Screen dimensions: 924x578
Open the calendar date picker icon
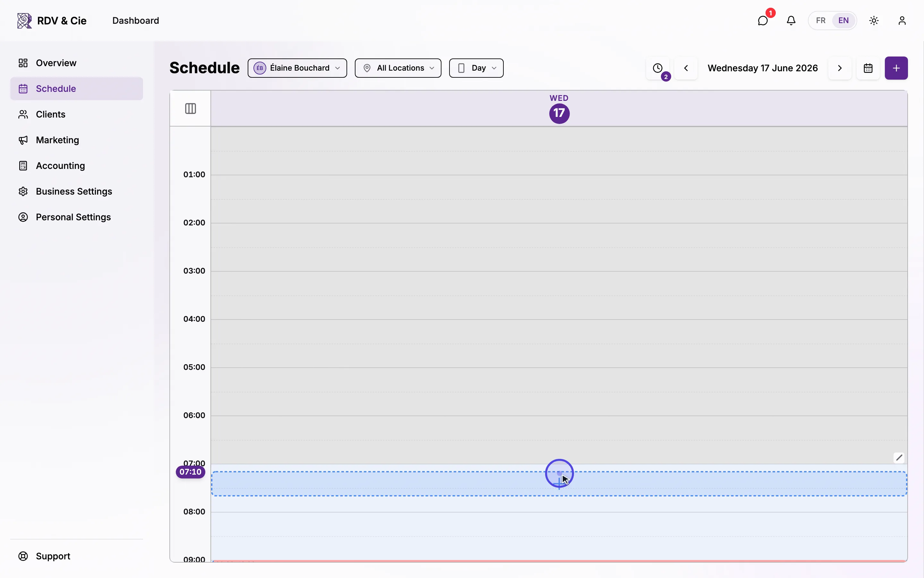pos(868,68)
